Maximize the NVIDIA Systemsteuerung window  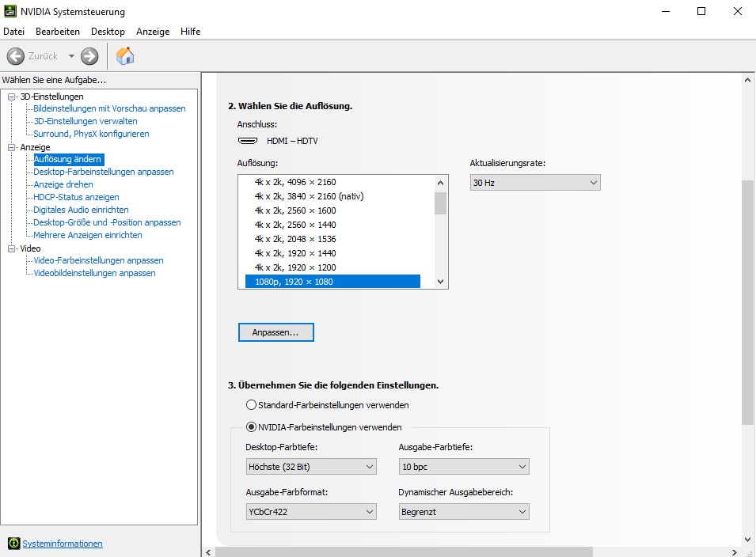701,11
